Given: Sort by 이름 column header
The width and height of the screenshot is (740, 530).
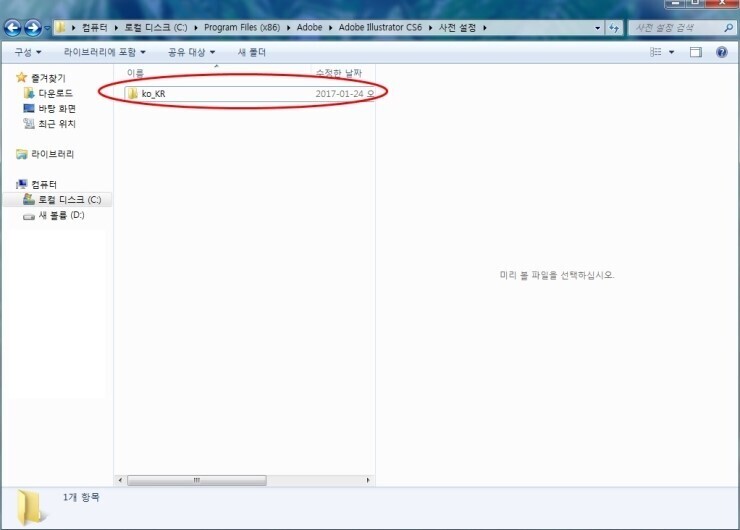Looking at the screenshot, I should pyautogui.click(x=135, y=73).
